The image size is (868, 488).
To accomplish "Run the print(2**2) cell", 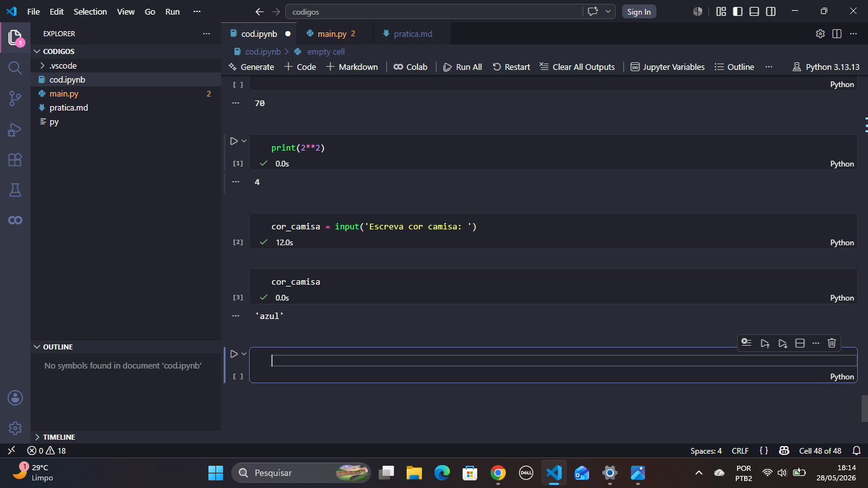I will (233, 141).
